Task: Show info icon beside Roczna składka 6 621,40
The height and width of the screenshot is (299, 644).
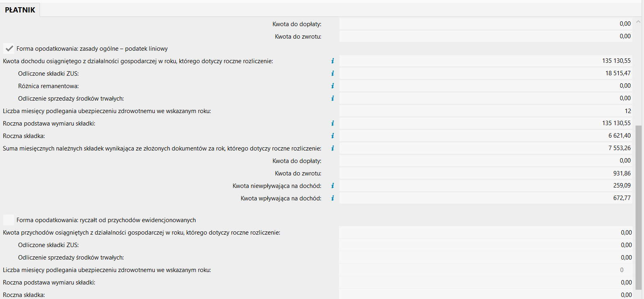Action: (332, 136)
